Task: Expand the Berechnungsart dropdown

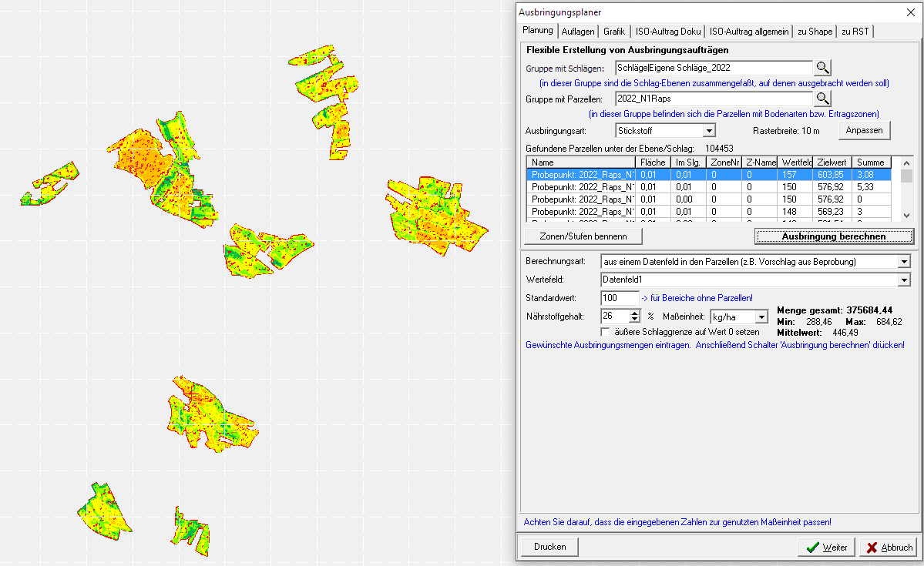Action: coord(904,261)
